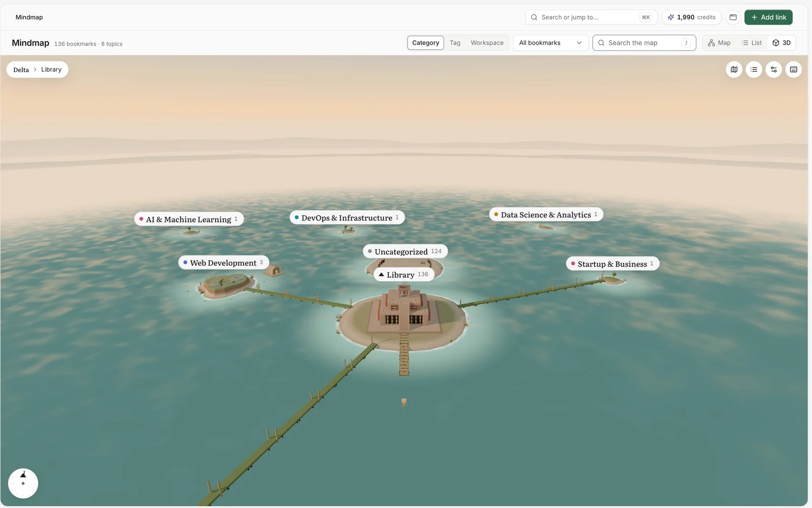
Task: Go to Delta in the breadcrumb
Action: (21, 70)
